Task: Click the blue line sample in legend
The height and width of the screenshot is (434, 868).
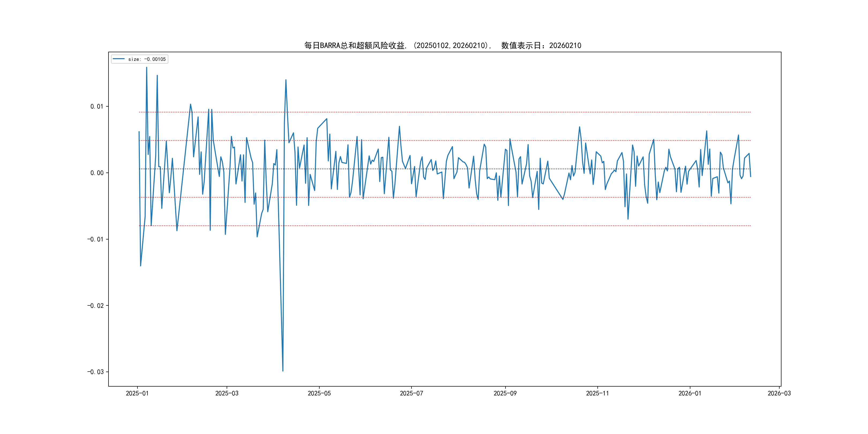Action: 119,59
